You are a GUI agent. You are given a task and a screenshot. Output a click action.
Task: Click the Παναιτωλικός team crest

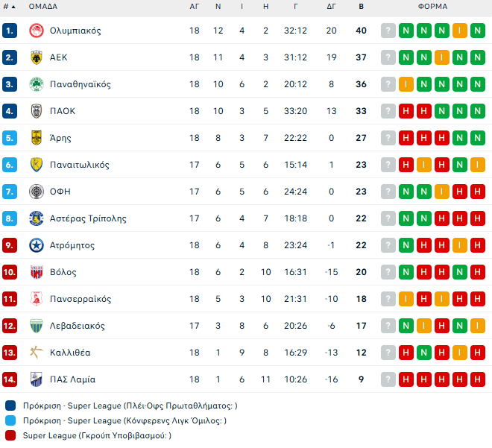36,165
